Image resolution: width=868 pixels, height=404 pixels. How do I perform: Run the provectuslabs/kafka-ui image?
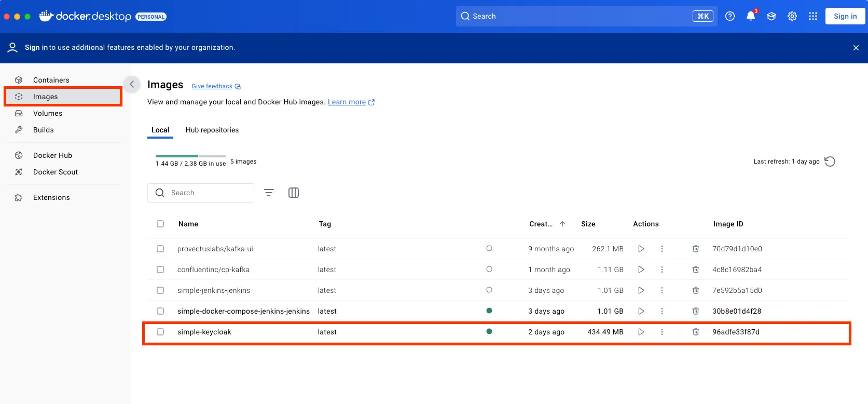pos(641,249)
